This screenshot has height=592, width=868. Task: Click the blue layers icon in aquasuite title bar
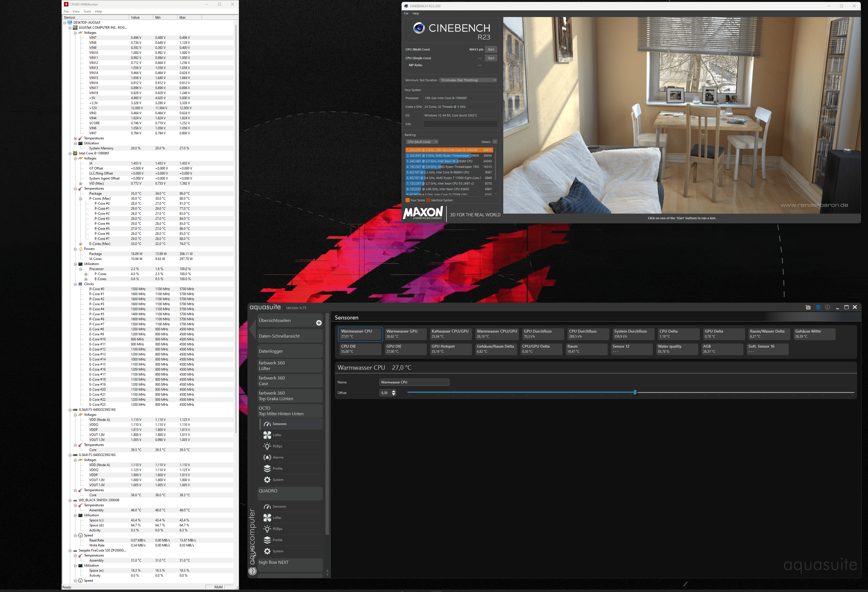(818, 307)
